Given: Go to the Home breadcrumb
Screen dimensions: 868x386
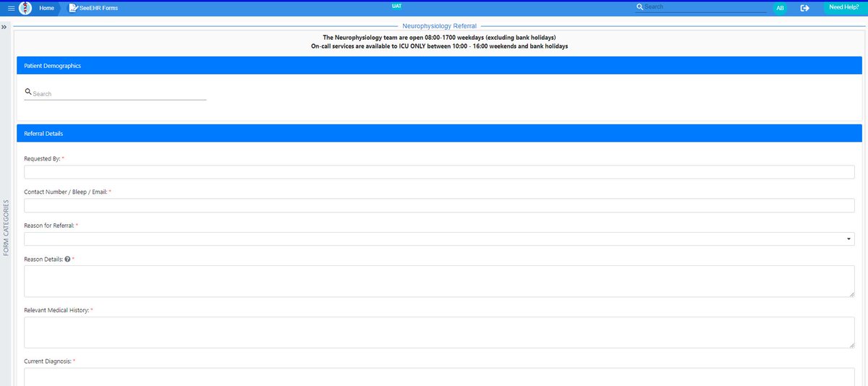Looking at the screenshot, I should tap(46, 8).
